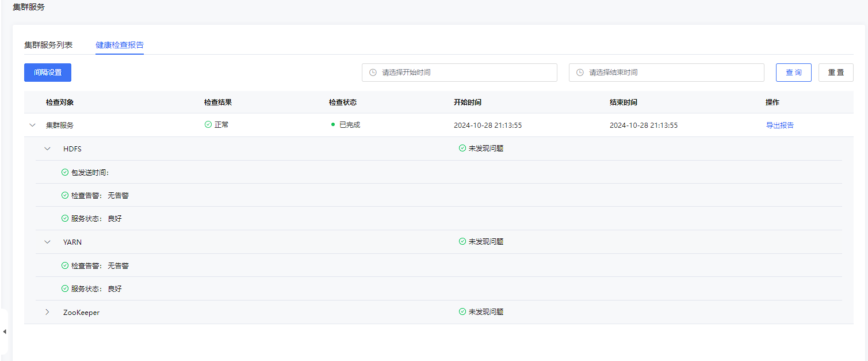Click 检查告警: 无告警 text under HDFS

pyautogui.click(x=100, y=195)
